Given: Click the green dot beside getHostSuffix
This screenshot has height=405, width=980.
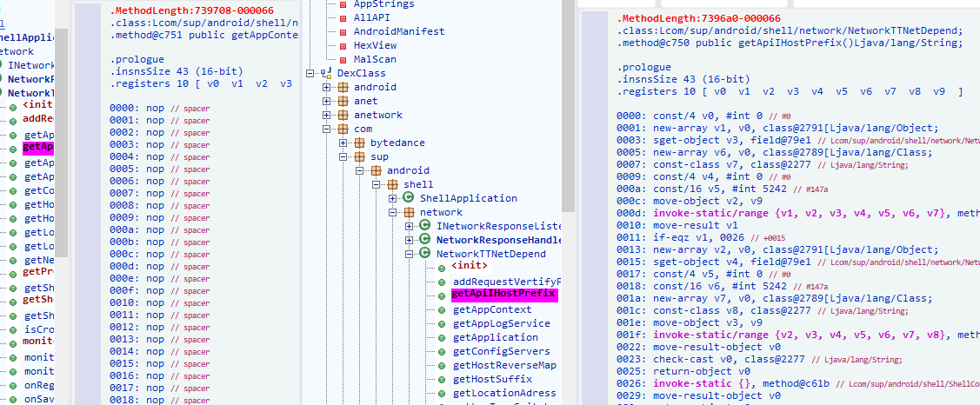Looking at the screenshot, I should (441, 380).
